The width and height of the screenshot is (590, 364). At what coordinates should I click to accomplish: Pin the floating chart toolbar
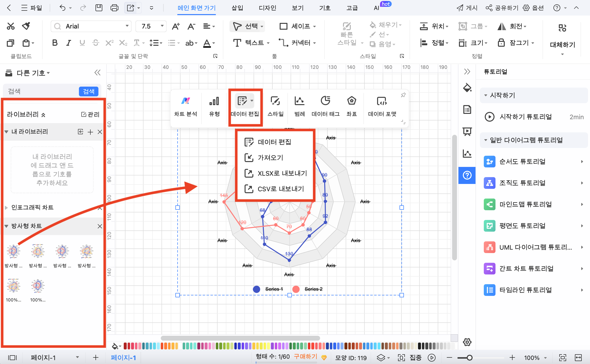pos(403,95)
